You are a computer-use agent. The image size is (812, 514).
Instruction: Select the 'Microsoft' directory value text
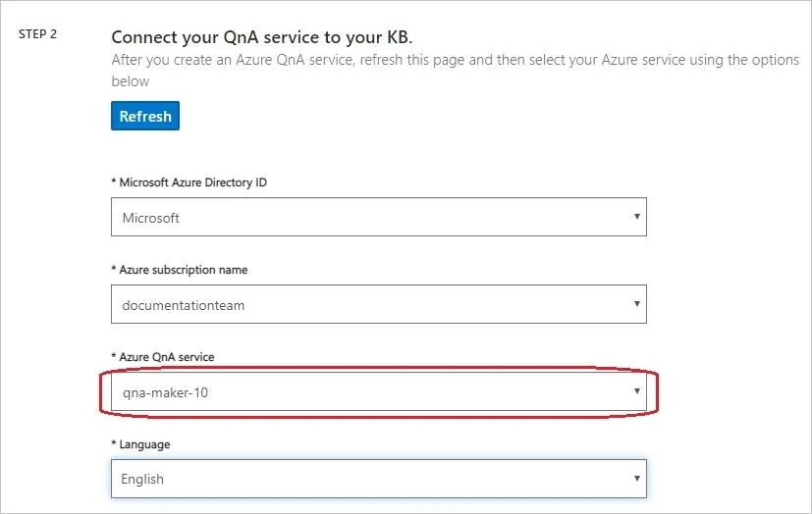coord(150,218)
